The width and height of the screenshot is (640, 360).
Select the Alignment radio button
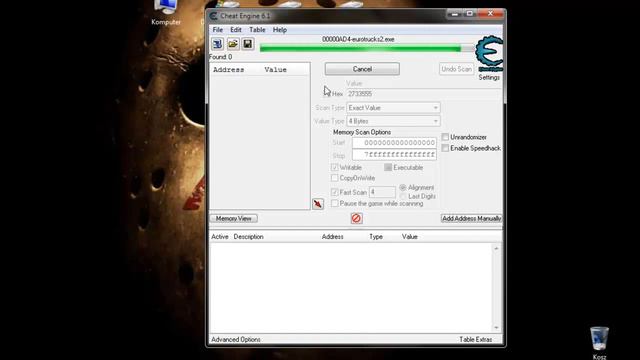pos(403,187)
